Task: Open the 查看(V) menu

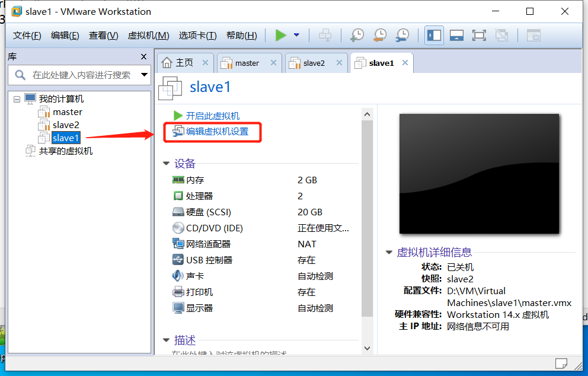Action: coord(104,36)
